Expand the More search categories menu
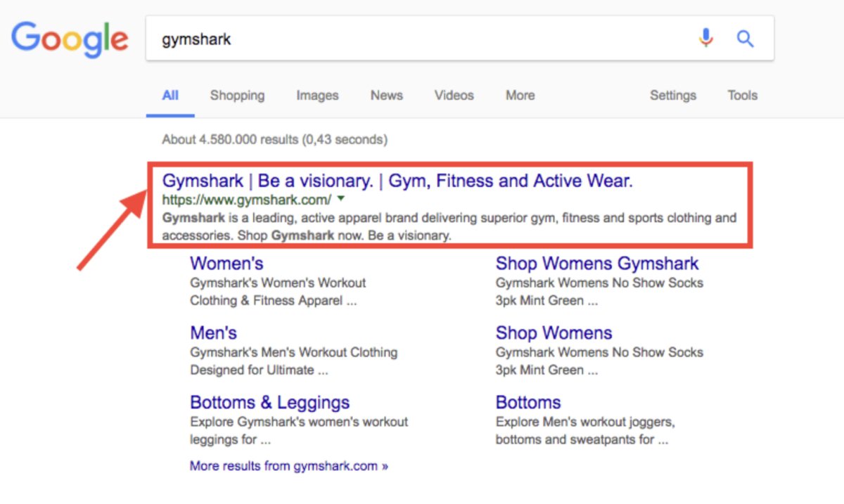 520,96
